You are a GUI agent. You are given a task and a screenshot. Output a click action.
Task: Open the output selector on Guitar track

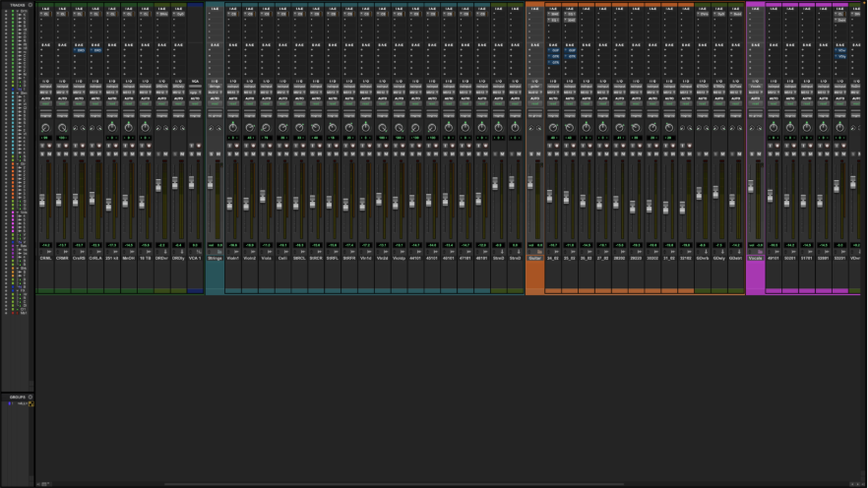(534, 91)
